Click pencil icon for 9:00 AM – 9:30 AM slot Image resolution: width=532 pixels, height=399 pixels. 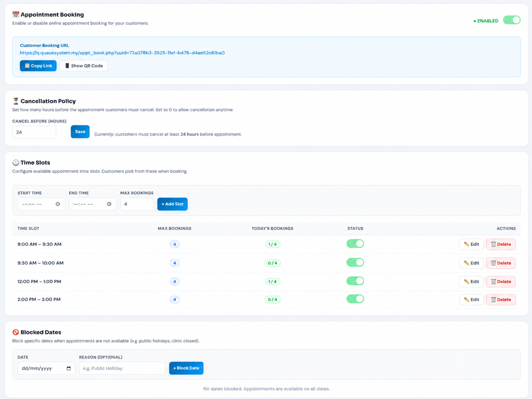466,244
